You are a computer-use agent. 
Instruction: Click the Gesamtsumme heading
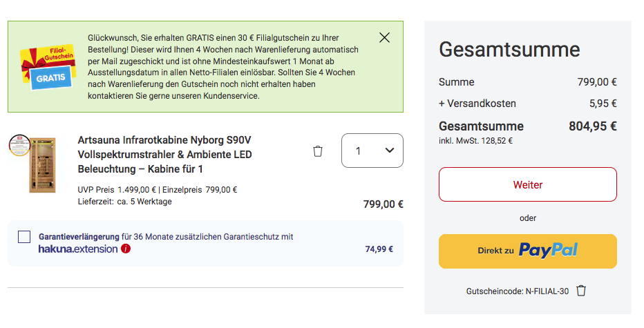click(x=509, y=50)
